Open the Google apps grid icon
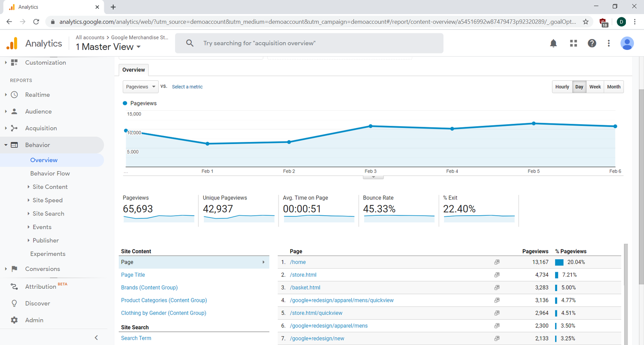 [574, 43]
